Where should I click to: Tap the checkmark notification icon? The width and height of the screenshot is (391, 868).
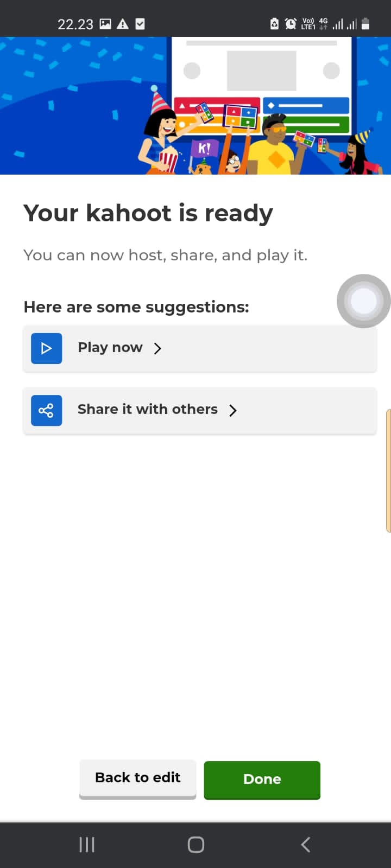tap(140, 24)
